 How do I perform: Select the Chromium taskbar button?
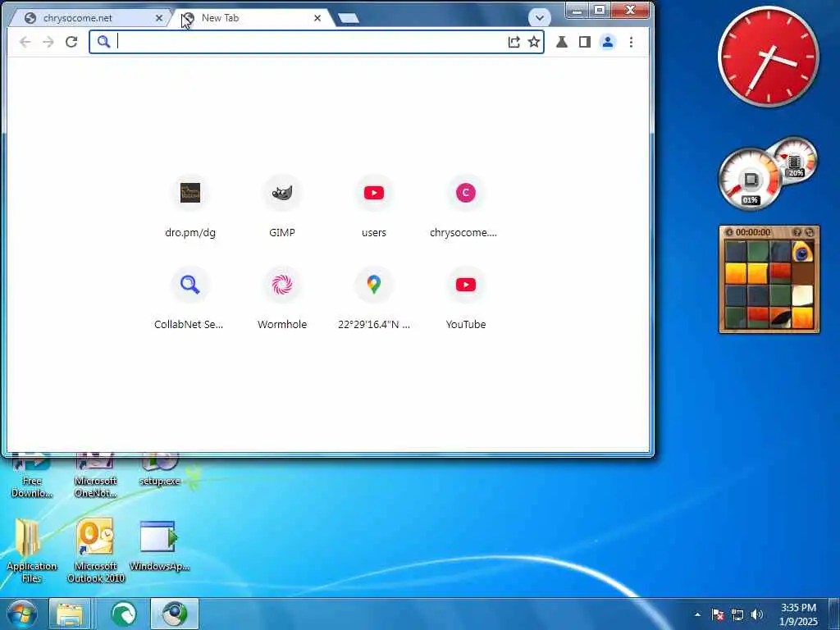pyautogui.click(x=175, y=614)
